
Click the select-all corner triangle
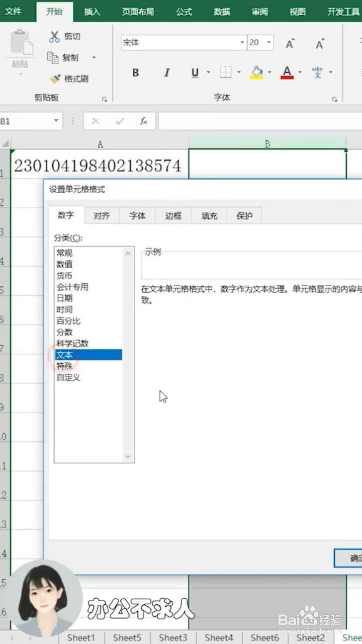coord(6,144)
